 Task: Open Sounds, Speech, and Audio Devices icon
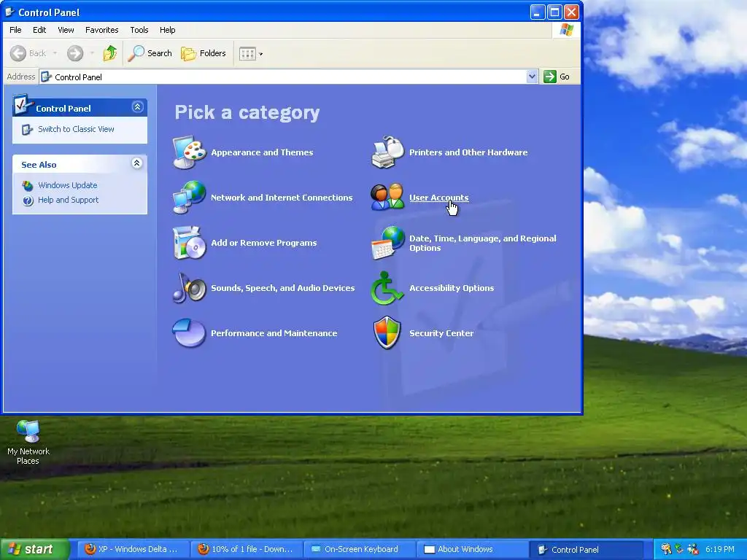[189, 288]
